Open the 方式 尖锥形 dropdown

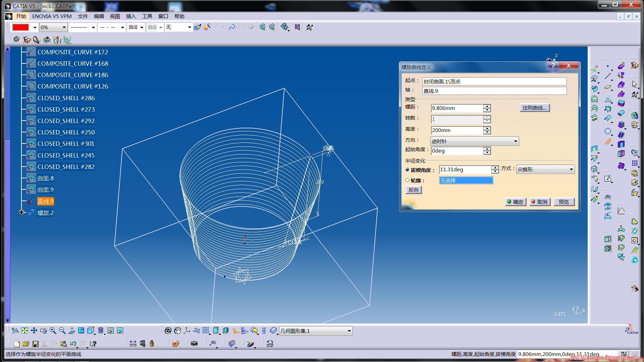[545, 169]
